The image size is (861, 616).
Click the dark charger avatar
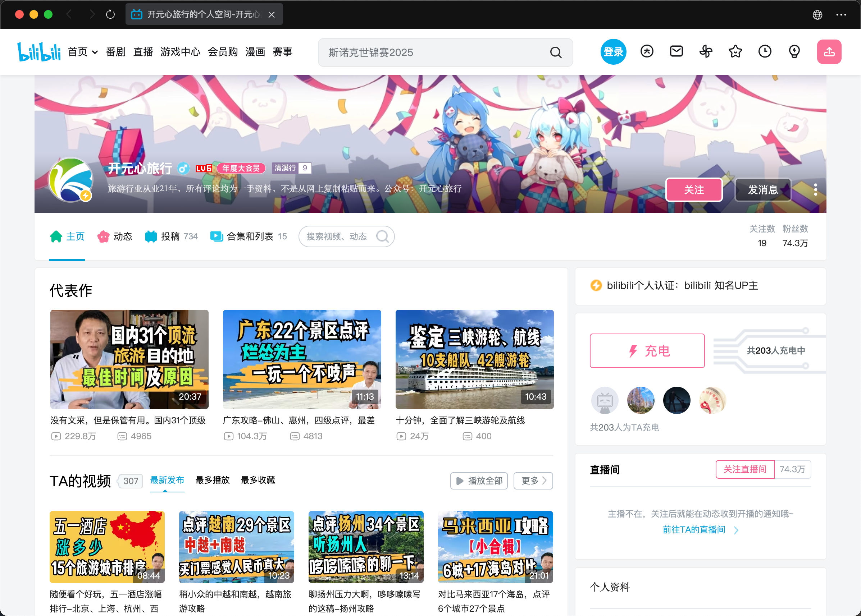click(x=676, y=401)
